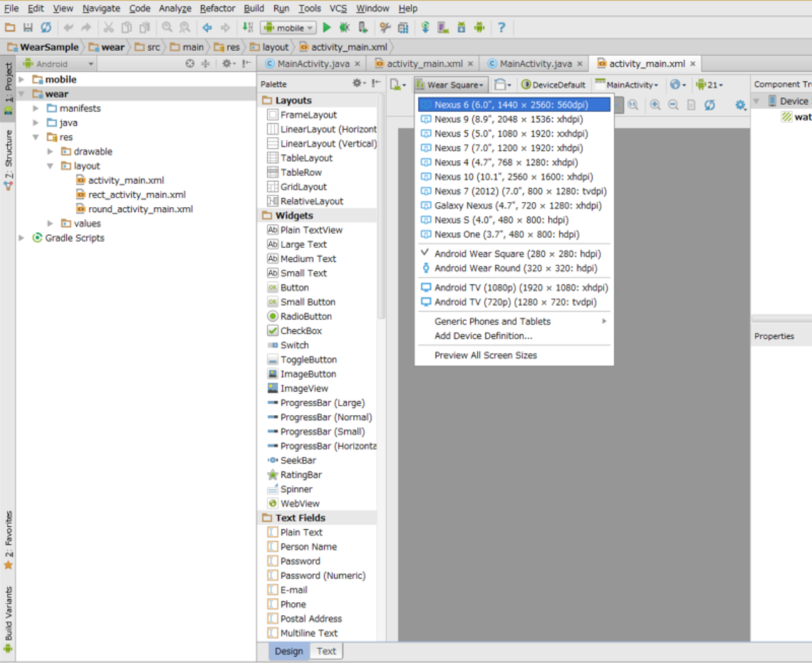Open the DeviceDefault theme selector

[553, 85]
